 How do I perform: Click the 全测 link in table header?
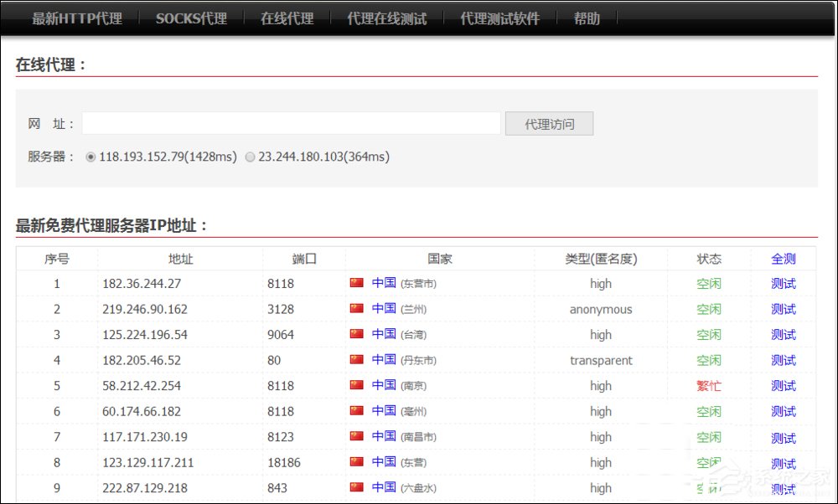point(784,259)
